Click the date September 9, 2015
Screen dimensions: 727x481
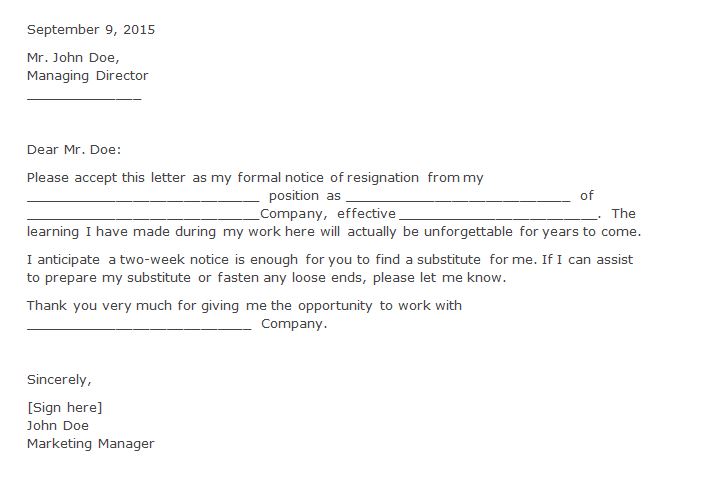[91, 30]
